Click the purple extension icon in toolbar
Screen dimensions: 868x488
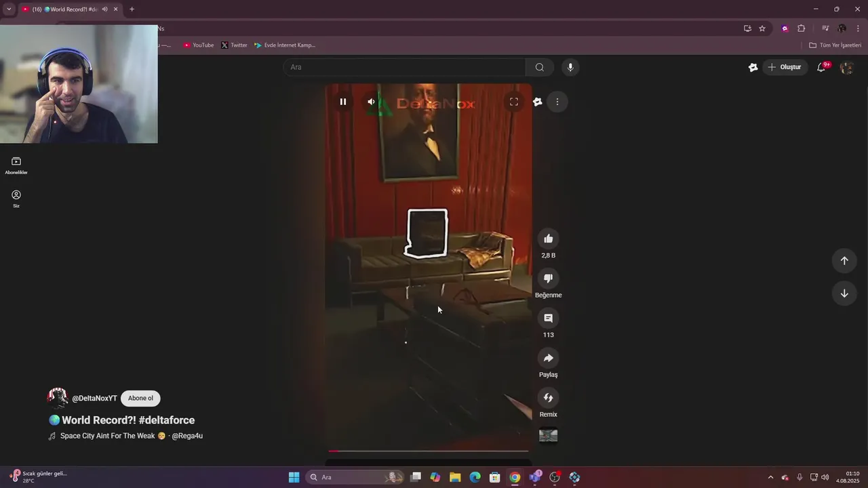[785, 28]
